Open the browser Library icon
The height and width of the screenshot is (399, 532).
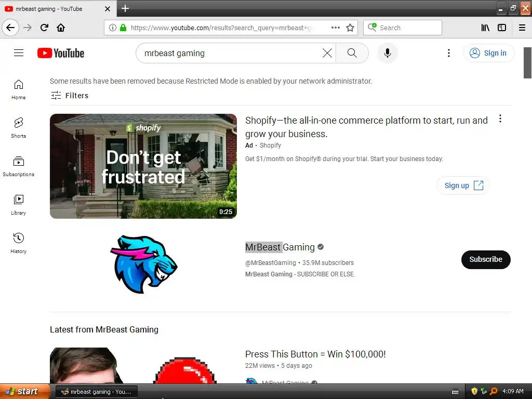[x=485, y=28]
